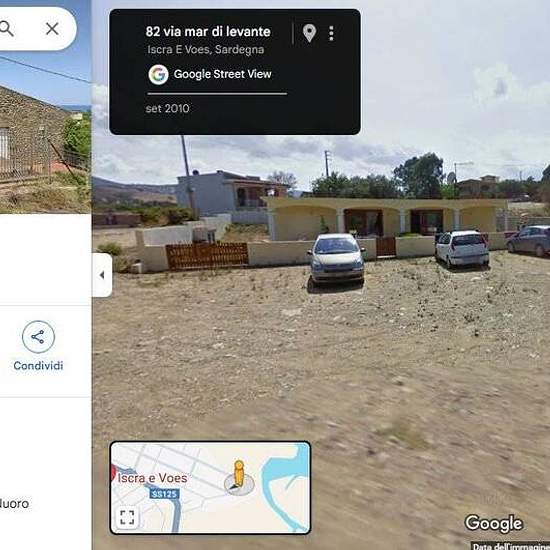Click the Condividi text label
The width and height of the screenshot is (550, 550).
(x=38, y=365)
